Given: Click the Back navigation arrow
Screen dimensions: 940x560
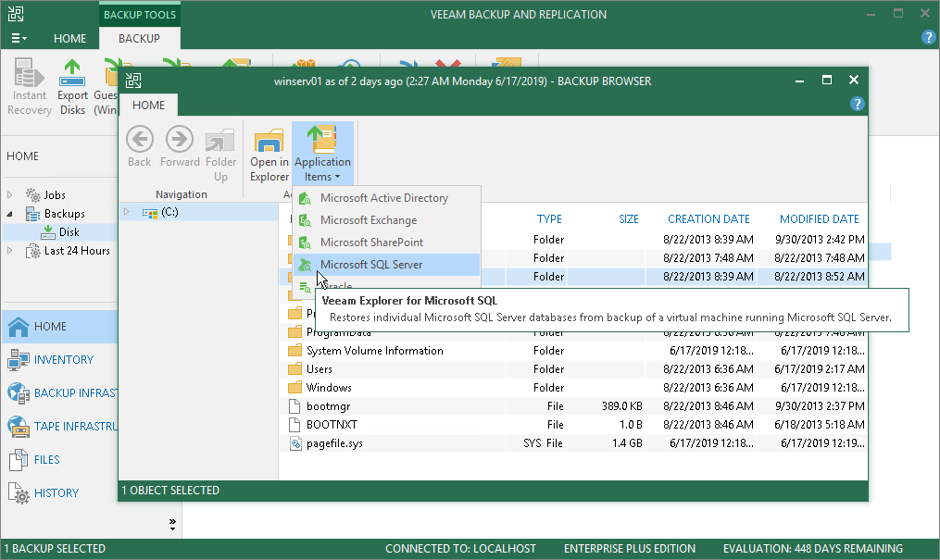Looking at the screenshot, I should [x=140, y=140].
